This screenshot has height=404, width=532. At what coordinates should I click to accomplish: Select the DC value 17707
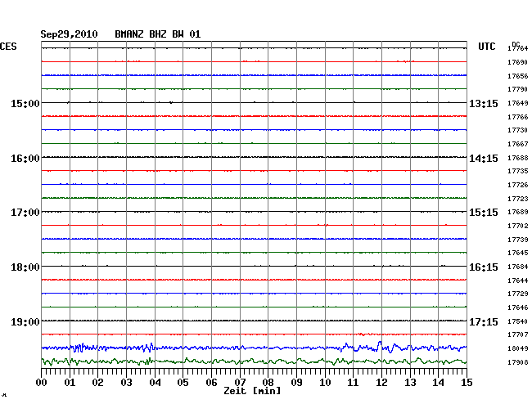(518, 334)
